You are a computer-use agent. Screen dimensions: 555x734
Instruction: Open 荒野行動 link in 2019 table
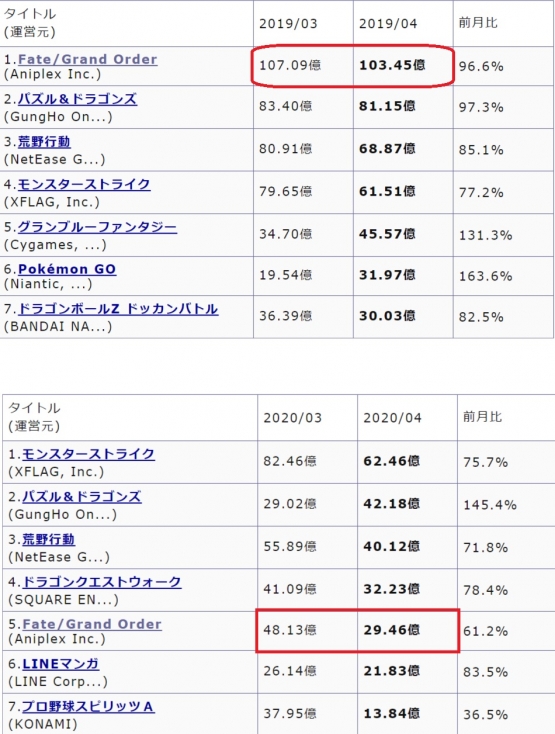(x=44, y=142)
